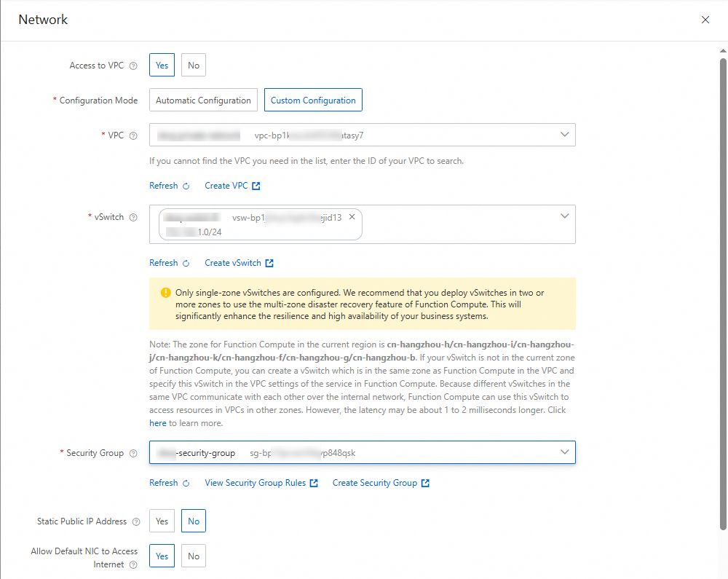Viewport: 728px width, 579px height.
Task: Show help icon next to vSwitch label
Action: click(x=133, y=217)
